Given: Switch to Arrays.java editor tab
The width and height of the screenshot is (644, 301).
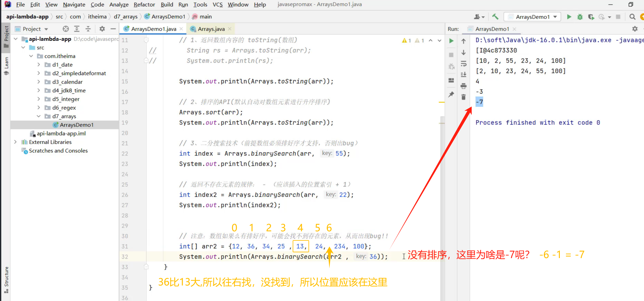Looking at the screenshot, I should coord(211,29).
